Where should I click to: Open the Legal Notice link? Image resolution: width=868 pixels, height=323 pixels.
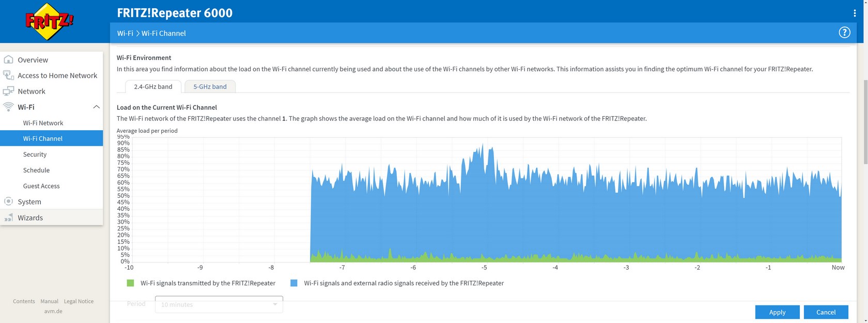click(79, 301)
